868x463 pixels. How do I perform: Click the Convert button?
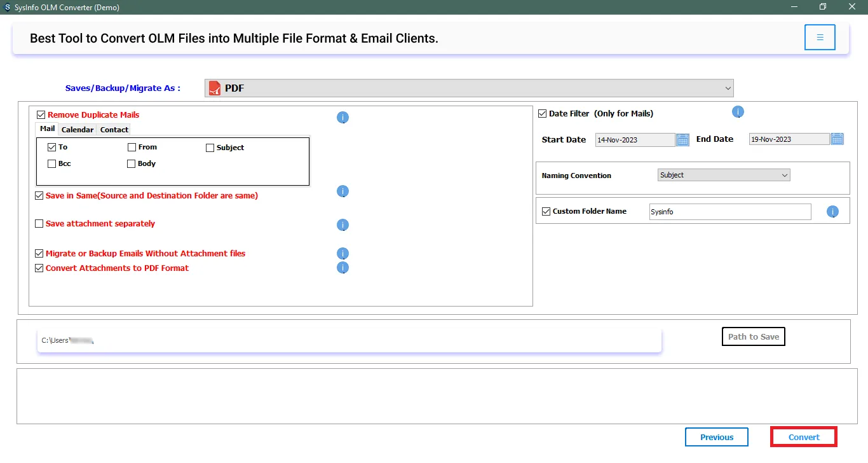804,437
